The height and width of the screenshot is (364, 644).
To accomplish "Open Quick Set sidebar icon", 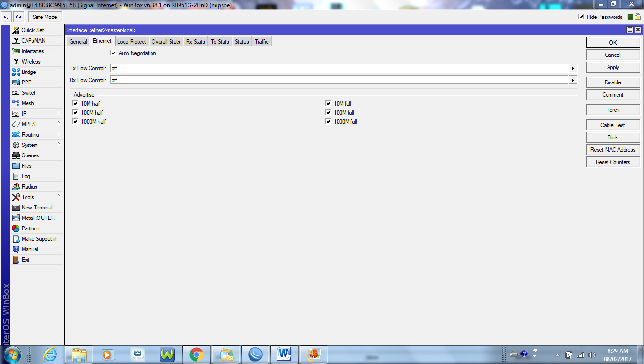I will click(x=16, y=30).
